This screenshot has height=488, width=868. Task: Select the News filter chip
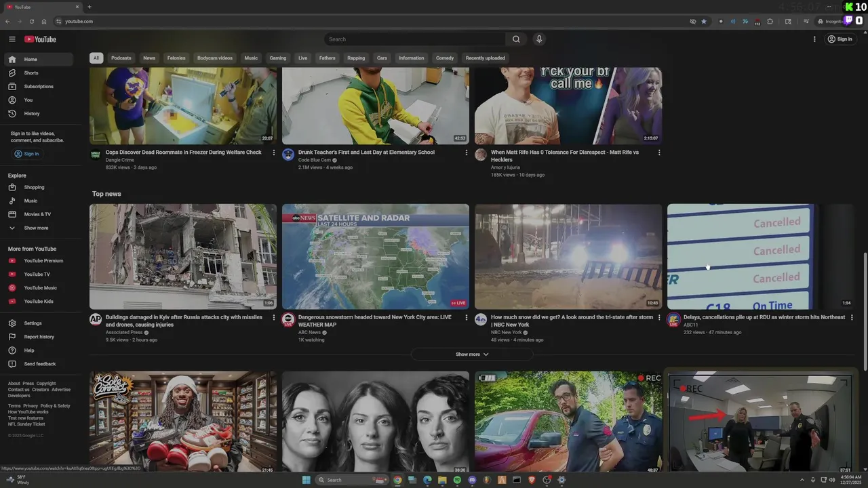click(149, 58)
